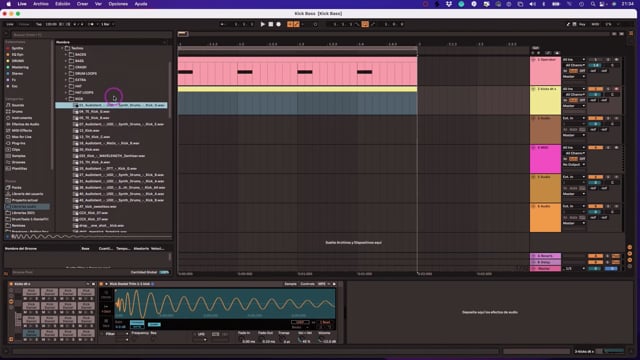This screenshot has height=360, width=640.
Task: Click the Arrangement Record button
Action: (x=278, y=24)
